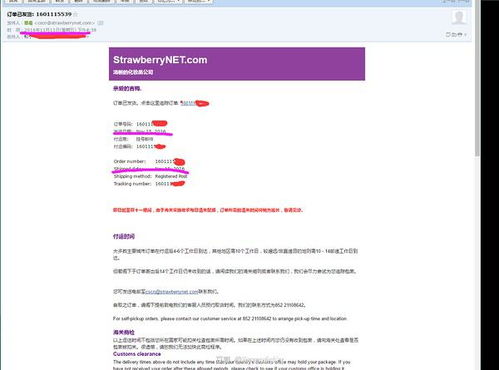Expand the recipient details arrow after recipient name
This screenshot has height=370, width=499.
pos(88,36)
